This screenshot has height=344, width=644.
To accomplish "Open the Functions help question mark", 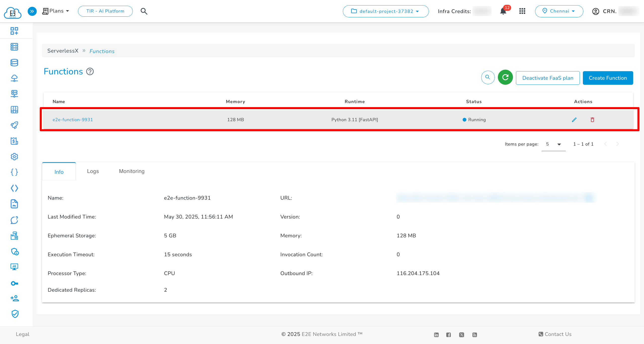I will click(x=90, y=72).
